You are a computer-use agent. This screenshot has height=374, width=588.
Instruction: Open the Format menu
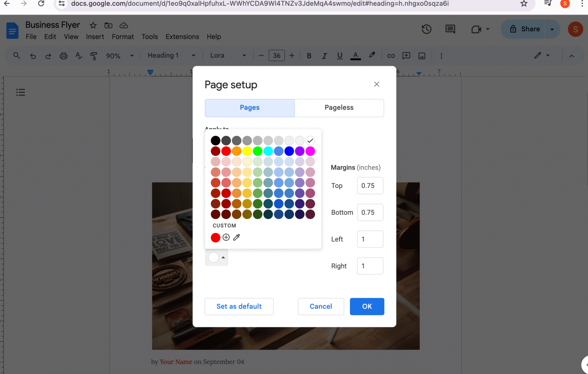[x=122, y=37]
